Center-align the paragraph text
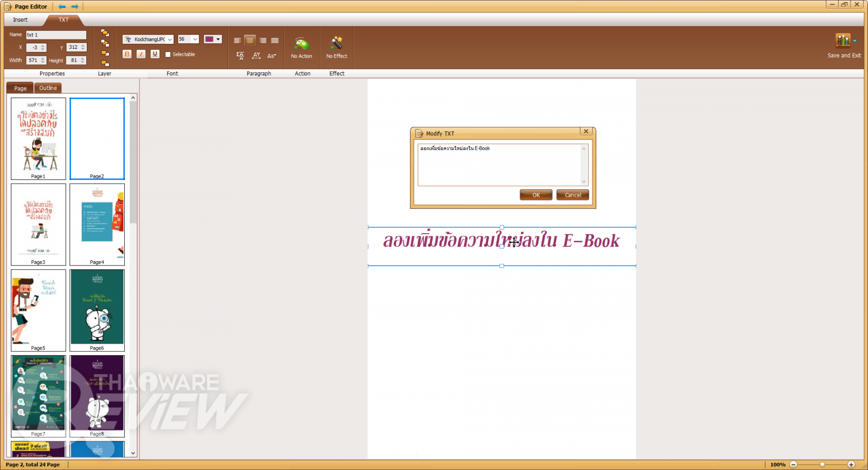 [250, 40]
